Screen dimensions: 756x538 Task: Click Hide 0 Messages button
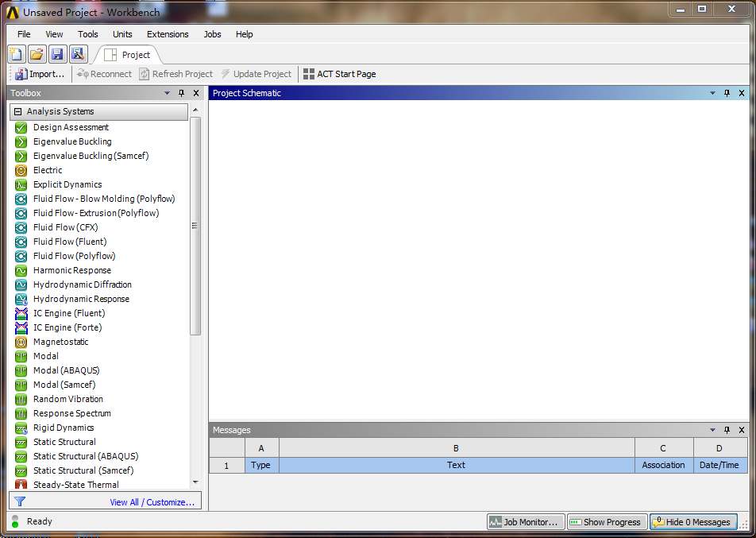[692, 521]
